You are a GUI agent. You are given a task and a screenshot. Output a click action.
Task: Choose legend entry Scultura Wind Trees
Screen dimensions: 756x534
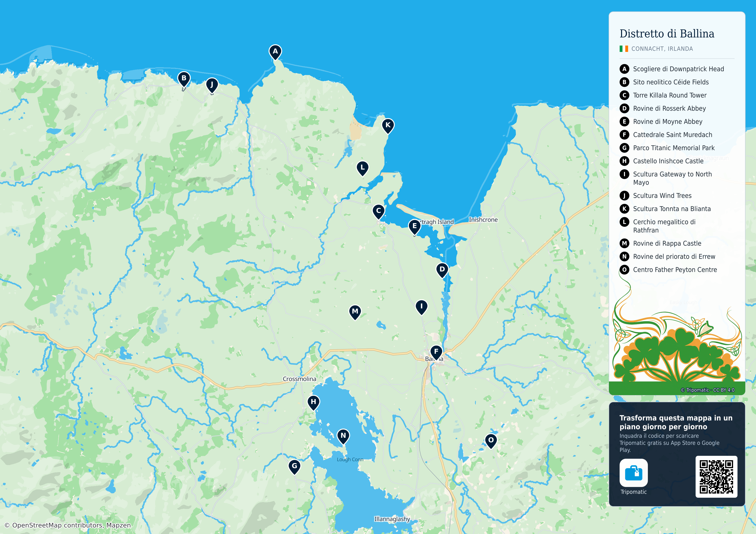pos(656,196)
